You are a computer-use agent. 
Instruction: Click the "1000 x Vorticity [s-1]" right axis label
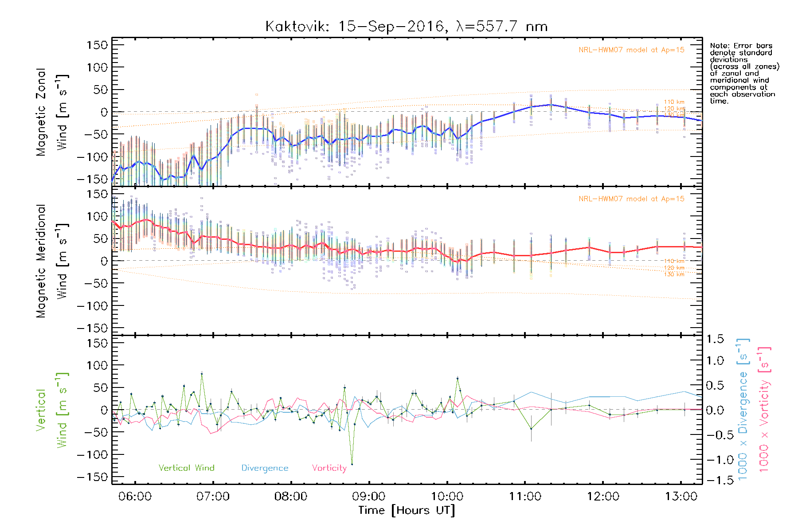coord(764,409)
